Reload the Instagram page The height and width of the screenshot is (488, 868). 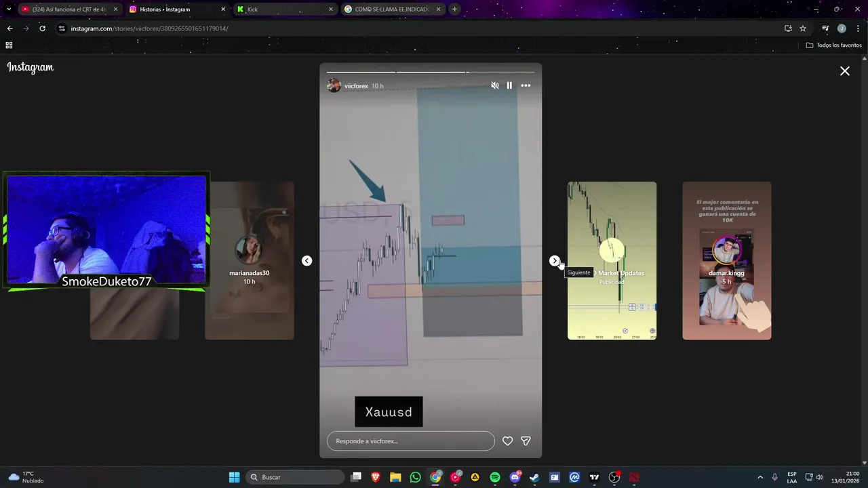click(42, 28)
